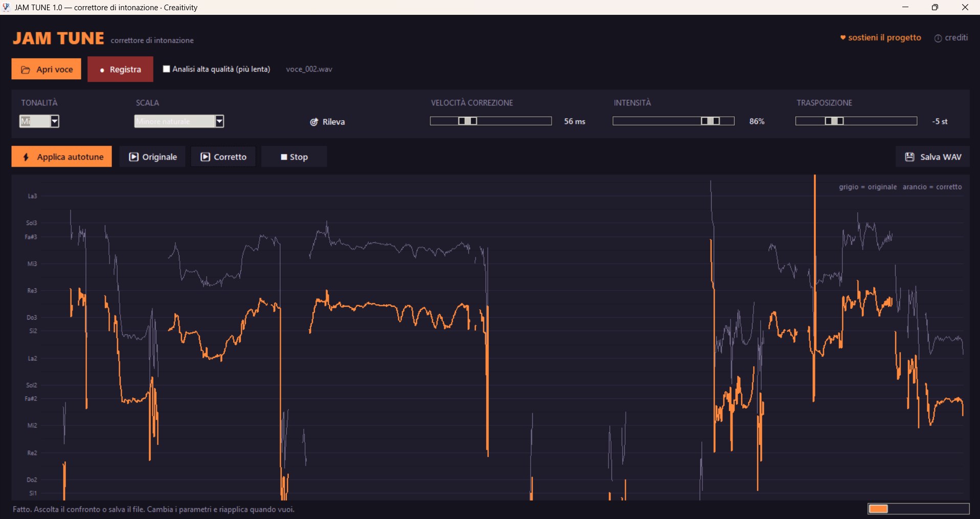Click the La2 pitch axis label
This screenshot has width=980, height=519.
click(x=32, y=358)
